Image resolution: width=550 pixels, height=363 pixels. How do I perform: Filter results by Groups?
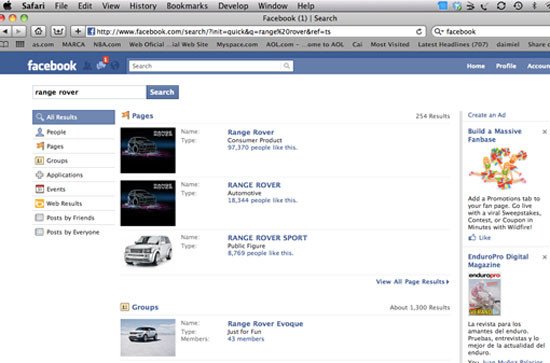pos(74,161)
